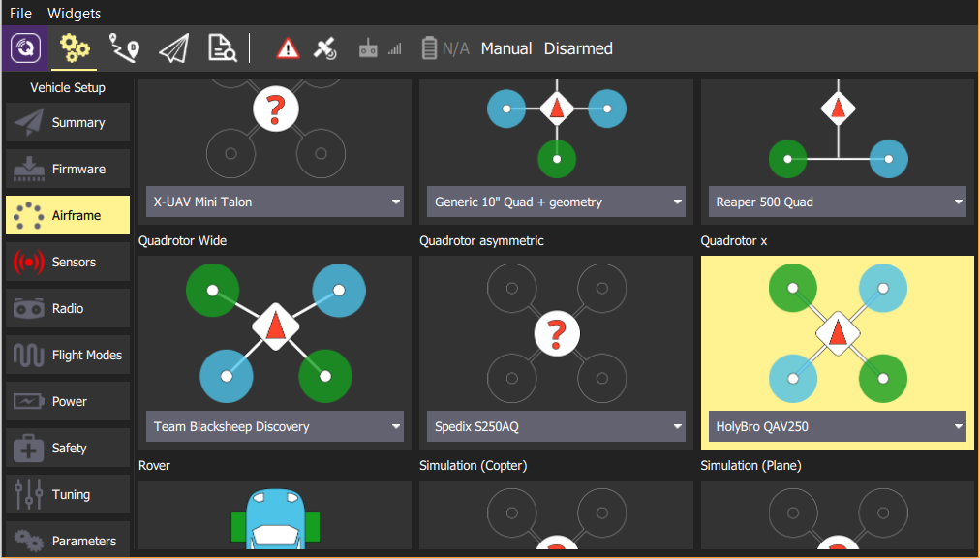Viewport: 980px width, 559px height.
Task: Expand the HolyBro QAV250 dropdown
Action: 837,427
